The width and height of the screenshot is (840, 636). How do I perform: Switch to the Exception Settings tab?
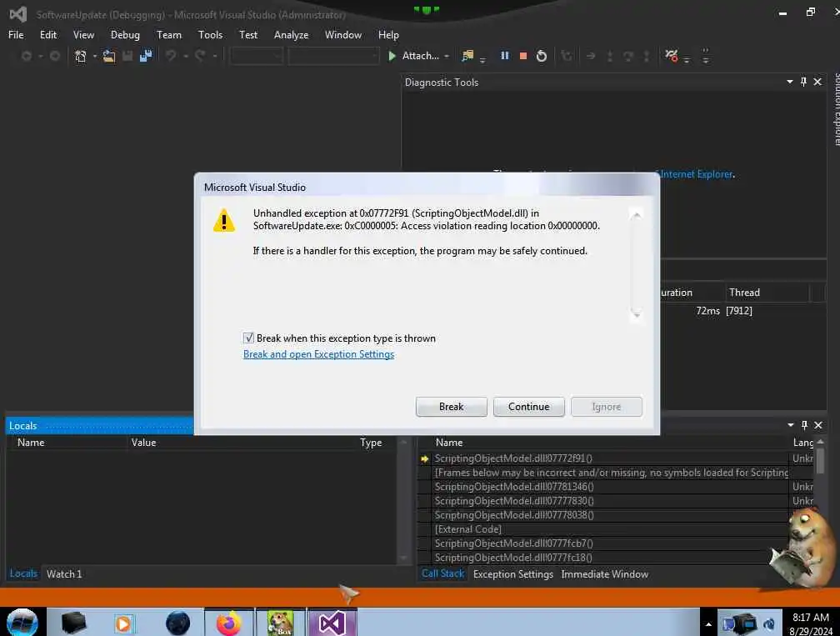pyautogui.click(x=513, y=573)
